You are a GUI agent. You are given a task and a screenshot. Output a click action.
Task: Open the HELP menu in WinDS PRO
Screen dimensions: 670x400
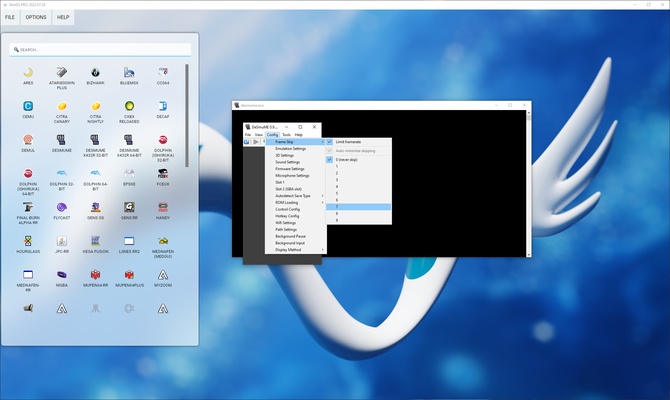(x=63, y=18)
